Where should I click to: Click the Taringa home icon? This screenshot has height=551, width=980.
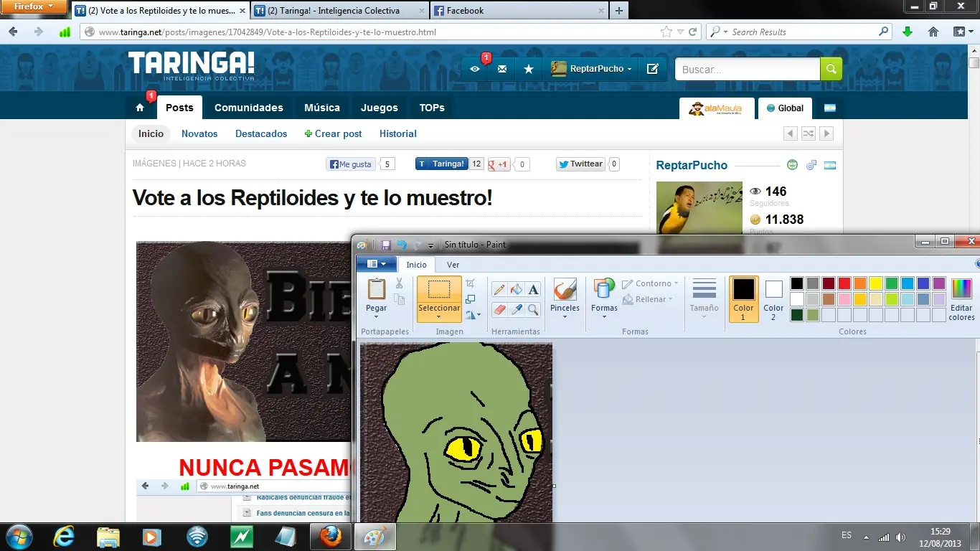[x=140, y=108]
